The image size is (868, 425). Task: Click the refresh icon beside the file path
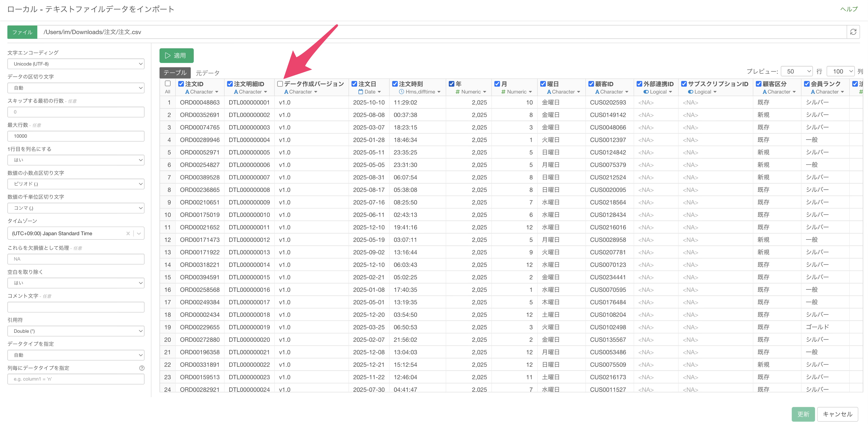(853, 32)
